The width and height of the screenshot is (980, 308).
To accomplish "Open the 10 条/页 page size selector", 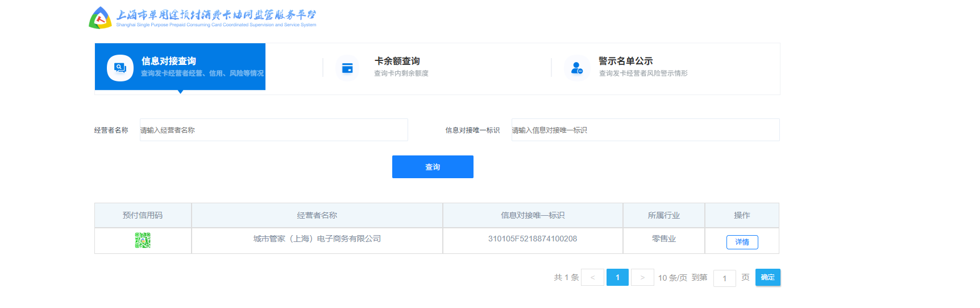I will coord(672,278).
